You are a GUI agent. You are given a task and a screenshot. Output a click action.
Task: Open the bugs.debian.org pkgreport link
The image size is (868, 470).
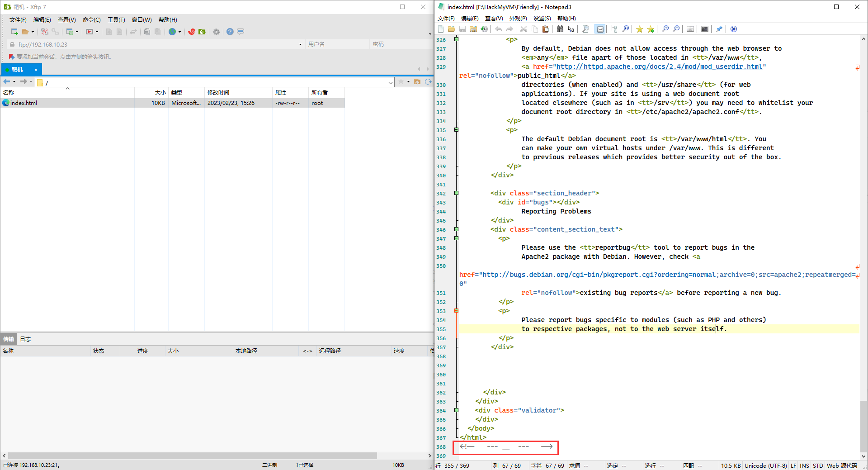pos(599,275)
